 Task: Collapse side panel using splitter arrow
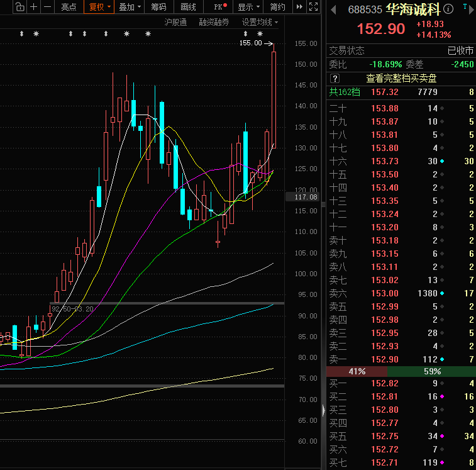pyautogui.click(x=323, y=410)
